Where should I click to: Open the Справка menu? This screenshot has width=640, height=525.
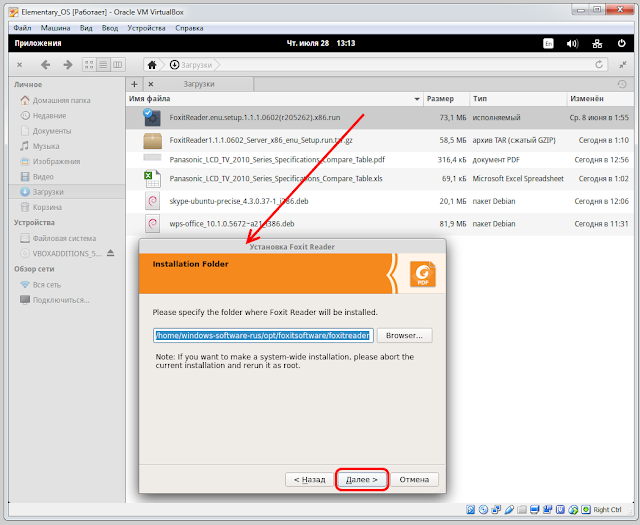point(189,28)
